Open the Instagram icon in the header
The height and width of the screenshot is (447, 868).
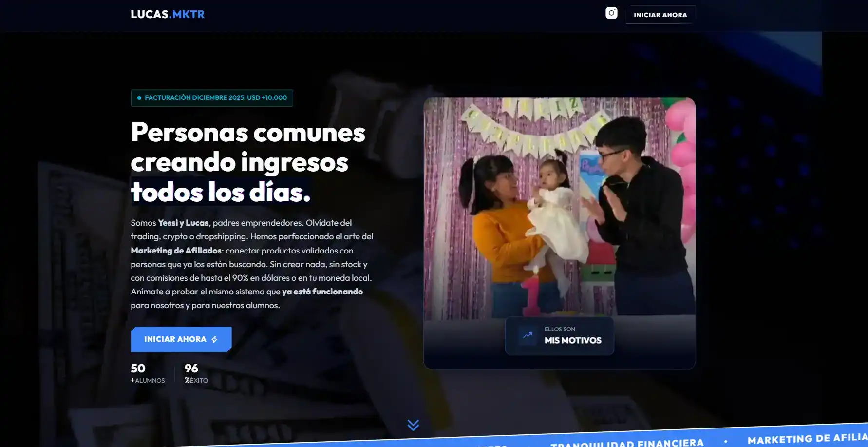click(x=611, y=13)
